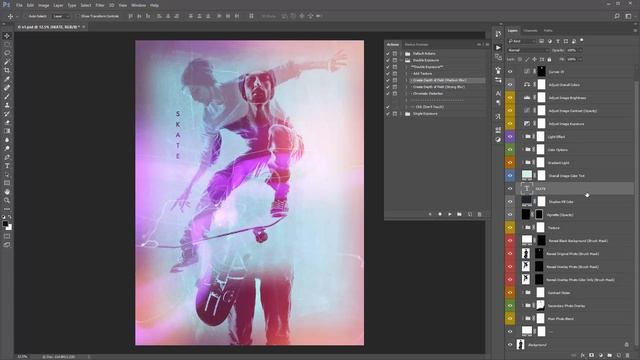Hide the SKATE text layer
640x360 pixels.
[510, 189]
